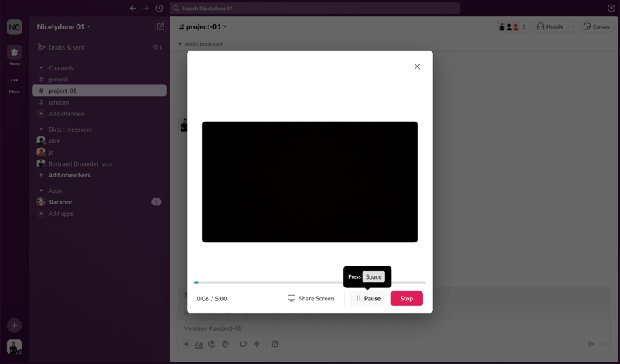Image resolution: width=620 pixels, height=364 pixels.
Task: Go back in Slack history
Action: tap(133, 9)
